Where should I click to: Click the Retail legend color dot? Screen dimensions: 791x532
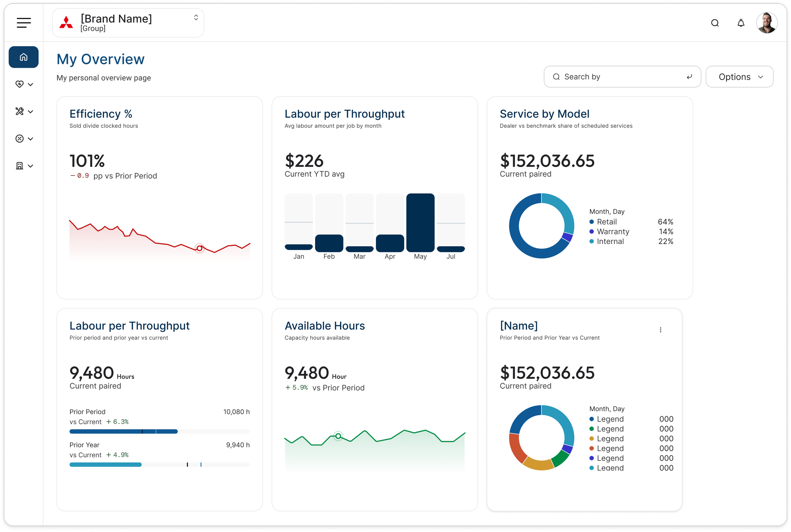click(x=592, y=222)
